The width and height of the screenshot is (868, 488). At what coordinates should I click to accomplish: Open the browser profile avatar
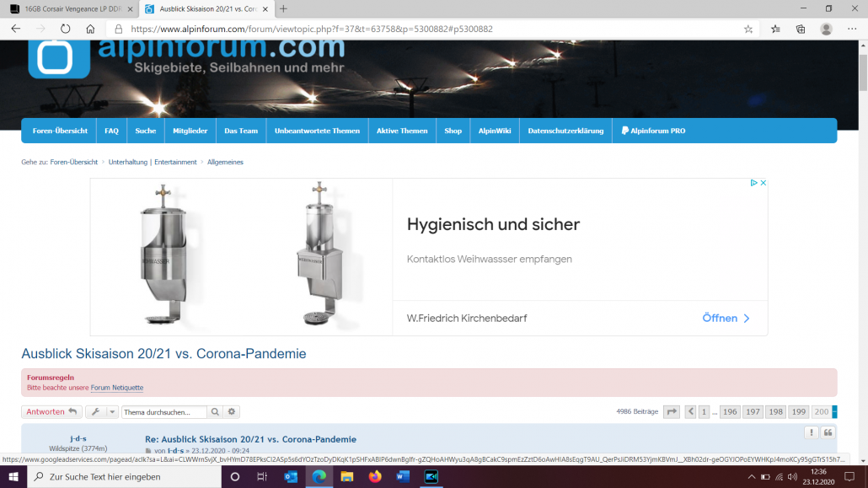pos(827,29)
